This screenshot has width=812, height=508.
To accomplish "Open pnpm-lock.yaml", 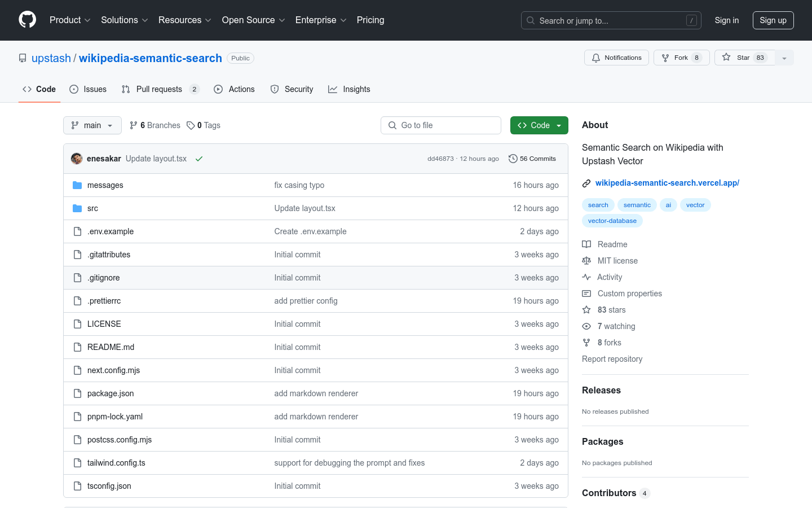I will point(115,417).
